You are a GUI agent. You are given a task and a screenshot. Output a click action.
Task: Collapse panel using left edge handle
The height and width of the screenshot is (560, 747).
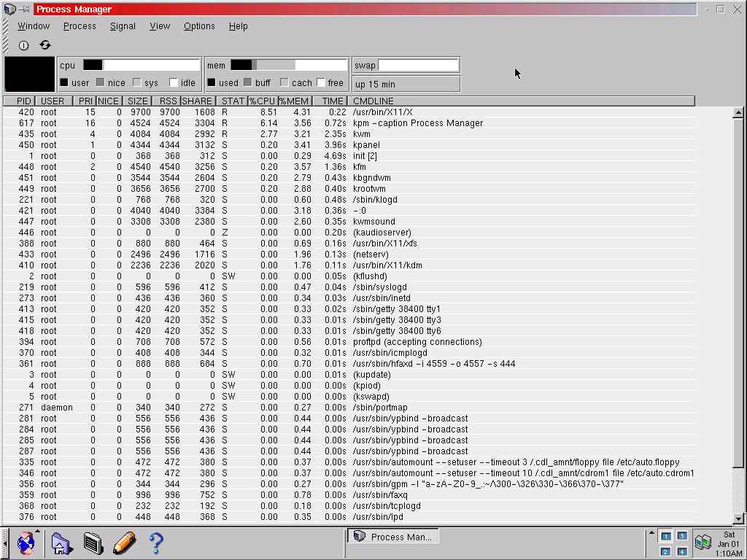(4, 542)
